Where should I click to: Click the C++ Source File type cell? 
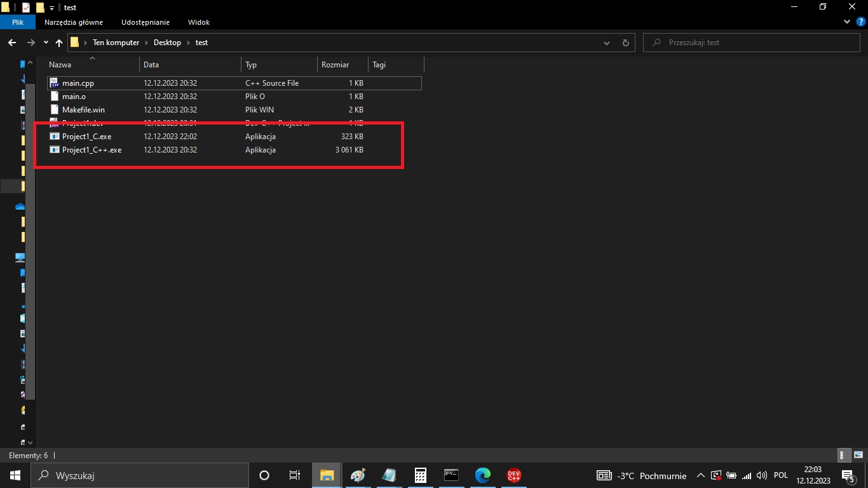coord(272,83)
